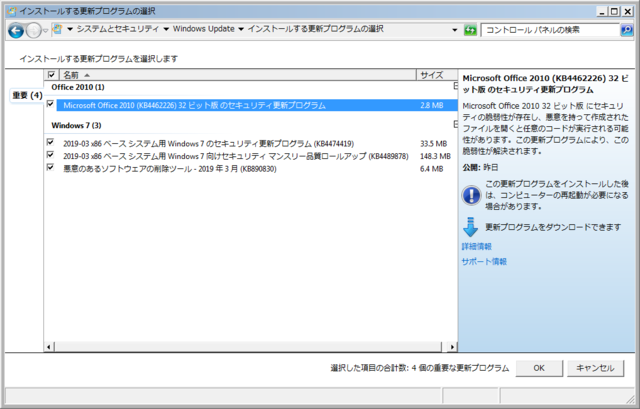Screen dimensions: 640x409
Task: Click the Control Panel address bar icon
Action: click(58, 29)
